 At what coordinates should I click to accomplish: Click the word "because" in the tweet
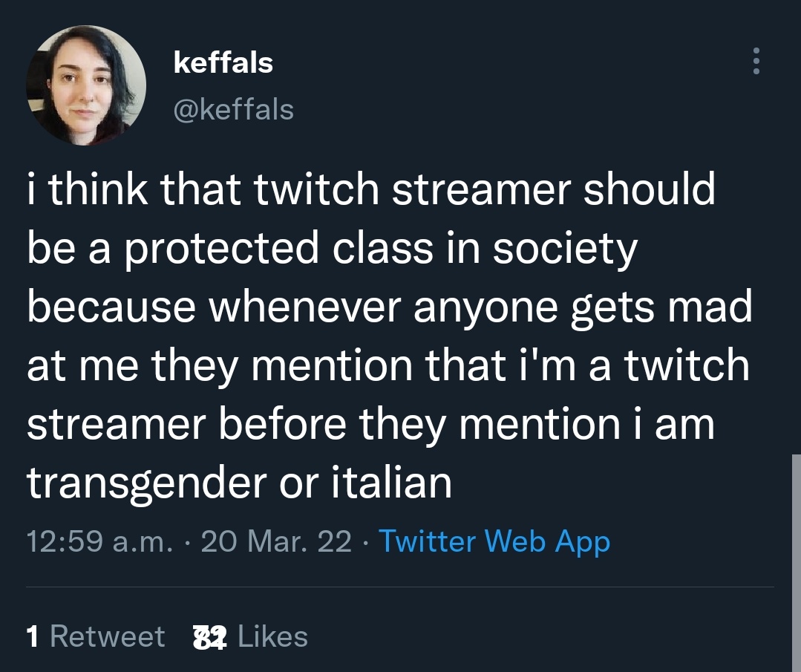pos(111,307)
